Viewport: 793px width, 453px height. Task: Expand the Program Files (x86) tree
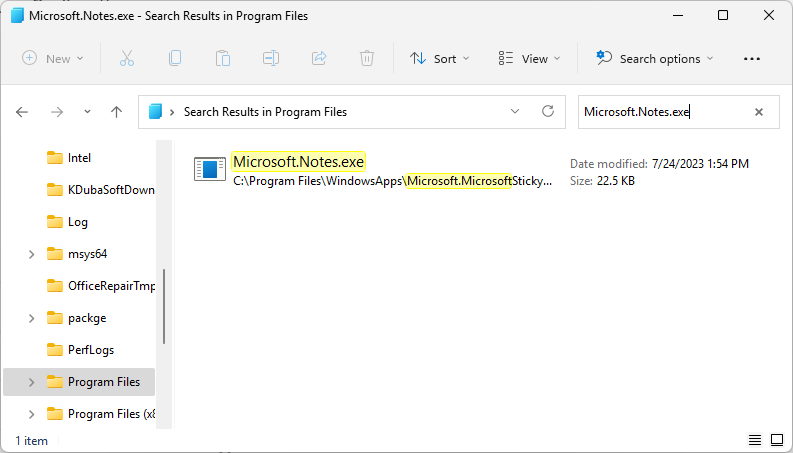(31, 414)
